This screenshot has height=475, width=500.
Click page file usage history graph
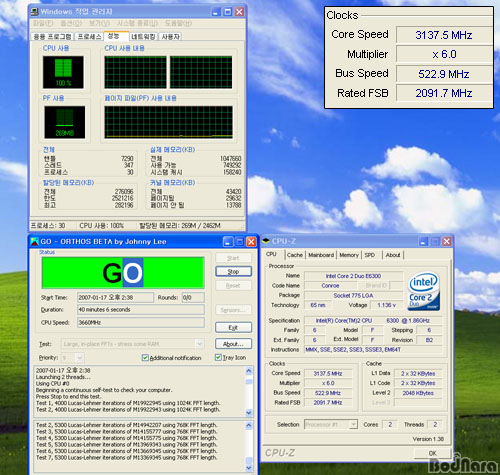coord(168,122)
